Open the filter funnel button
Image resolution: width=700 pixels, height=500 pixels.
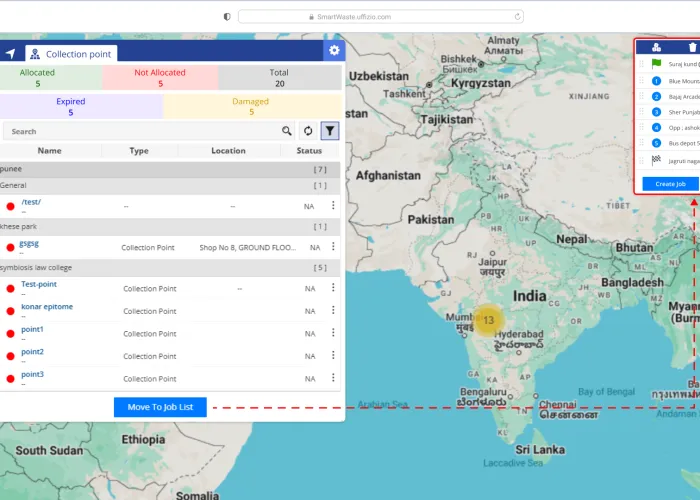(x=330, y=131)
